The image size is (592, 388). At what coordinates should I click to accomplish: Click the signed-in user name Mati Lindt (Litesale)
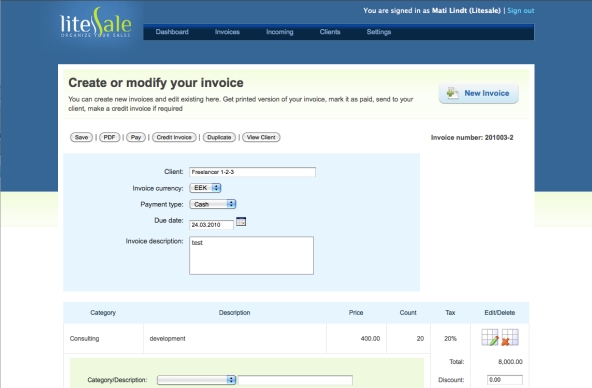pyautogui.click(x=466, y=11)
